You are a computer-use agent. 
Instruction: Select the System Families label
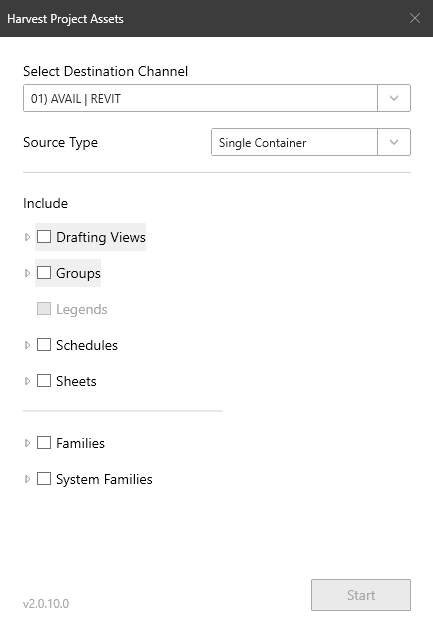104,479
